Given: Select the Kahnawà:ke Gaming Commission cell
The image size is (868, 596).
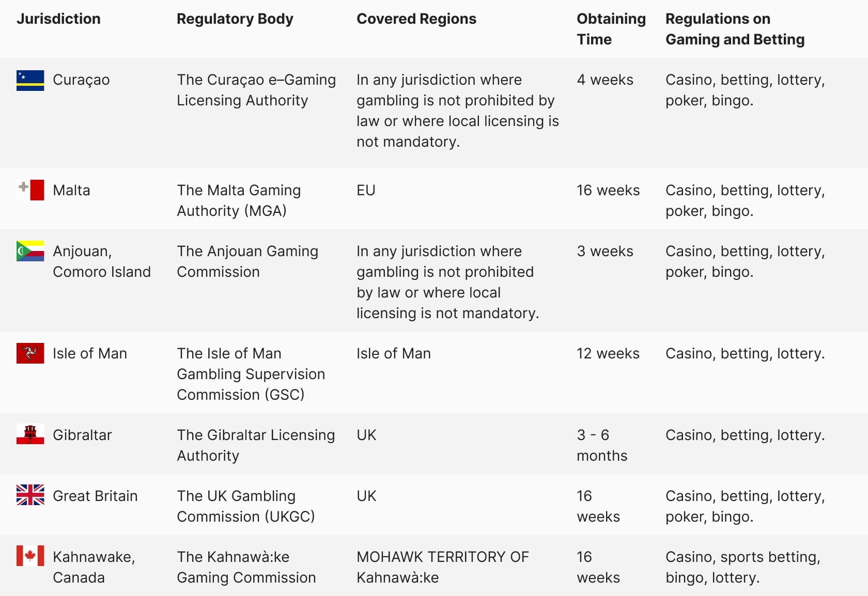Looking at the screenshot, I should 246,567.
